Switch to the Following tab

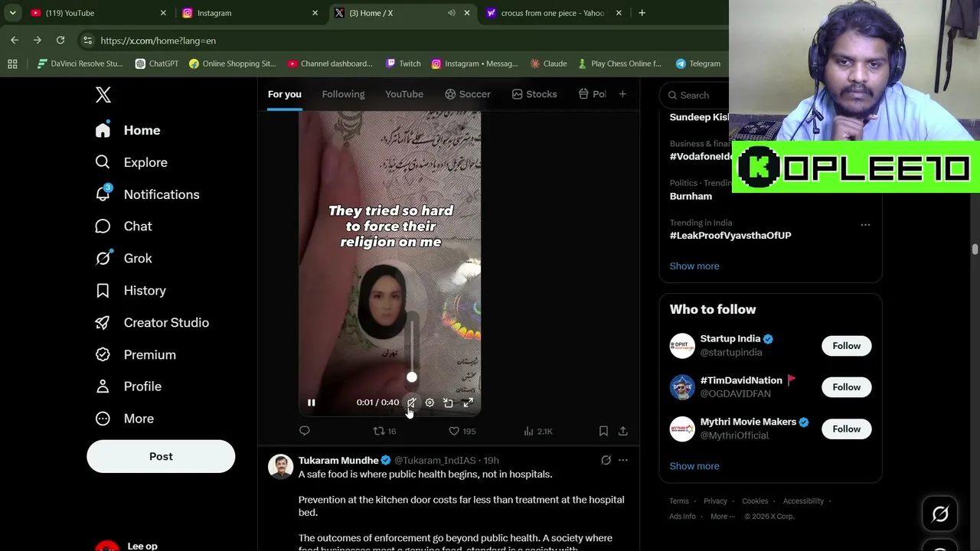(343, 94)
